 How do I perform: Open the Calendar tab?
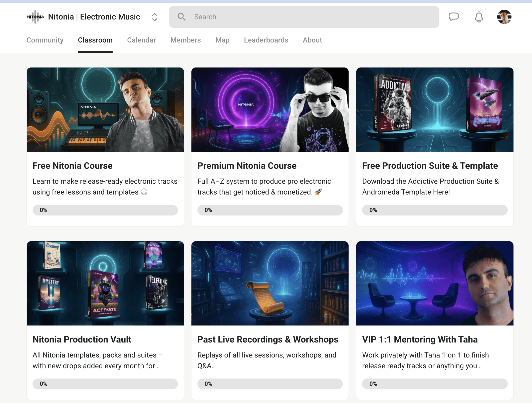[141, 40]
